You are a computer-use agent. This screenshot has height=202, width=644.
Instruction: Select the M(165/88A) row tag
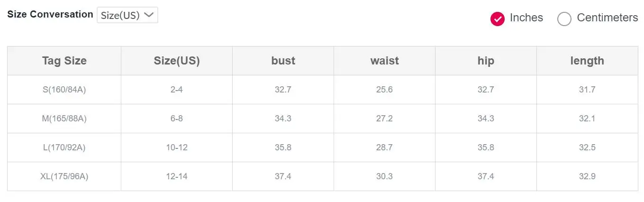(64, 119)
